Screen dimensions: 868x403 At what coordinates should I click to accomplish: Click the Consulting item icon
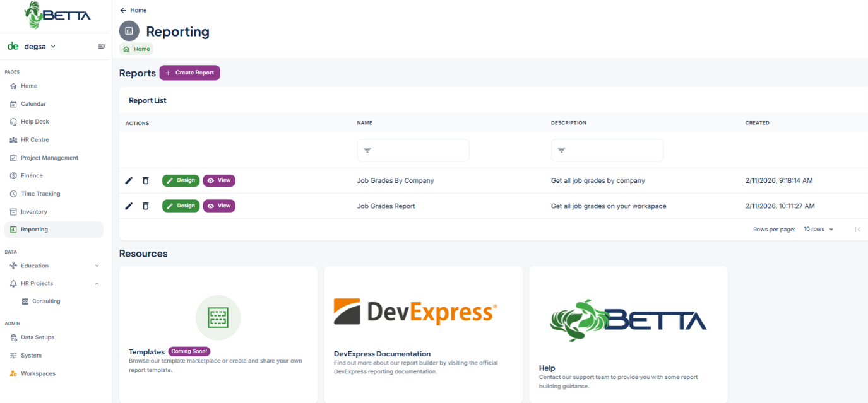(25, 301)
